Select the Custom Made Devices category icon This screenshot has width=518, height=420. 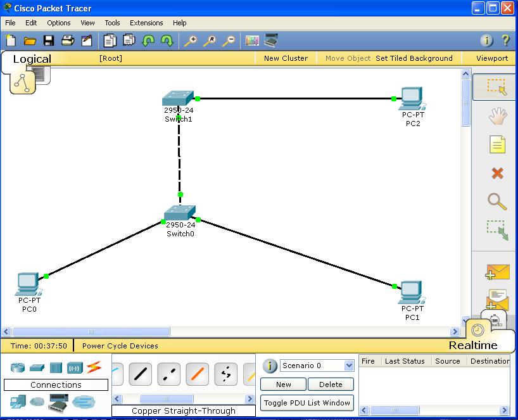[58, 402]
